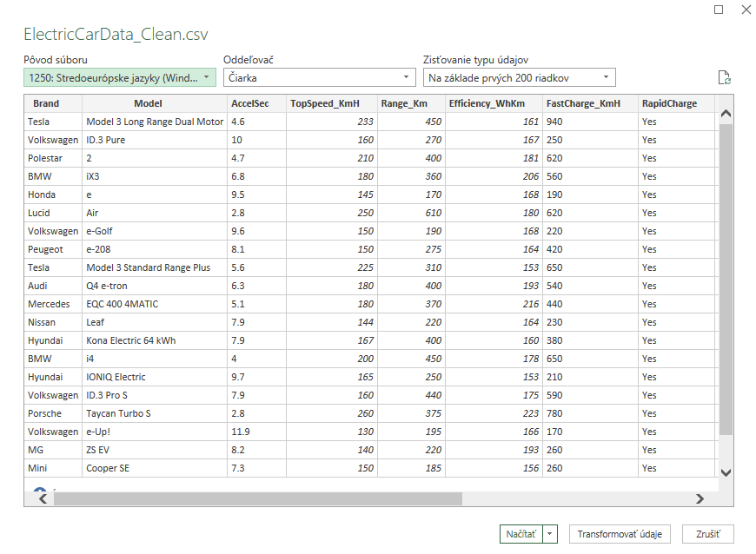Click the Peugeot brand cell
Viewport: 756px width, 554px height.
(53, 249)
